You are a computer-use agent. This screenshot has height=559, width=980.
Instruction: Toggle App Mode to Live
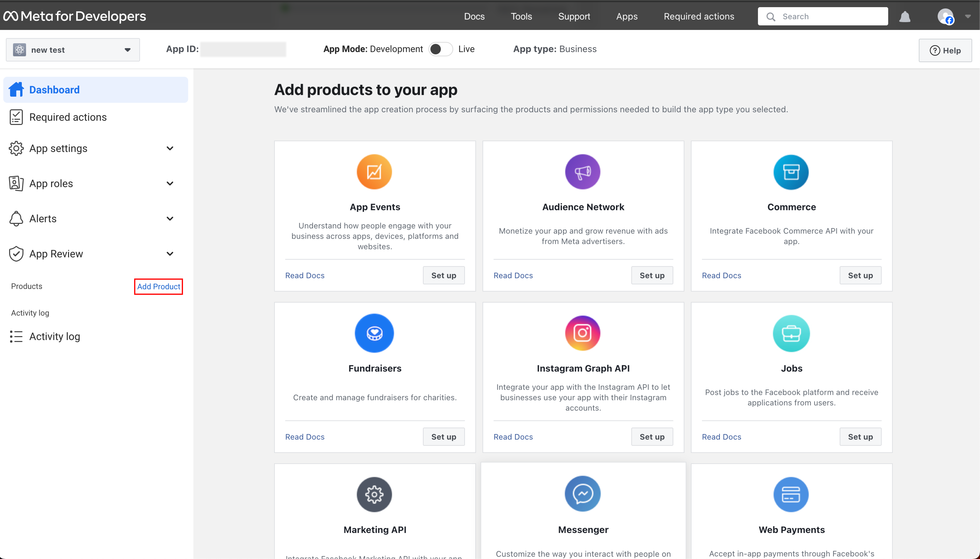(441, 49)
